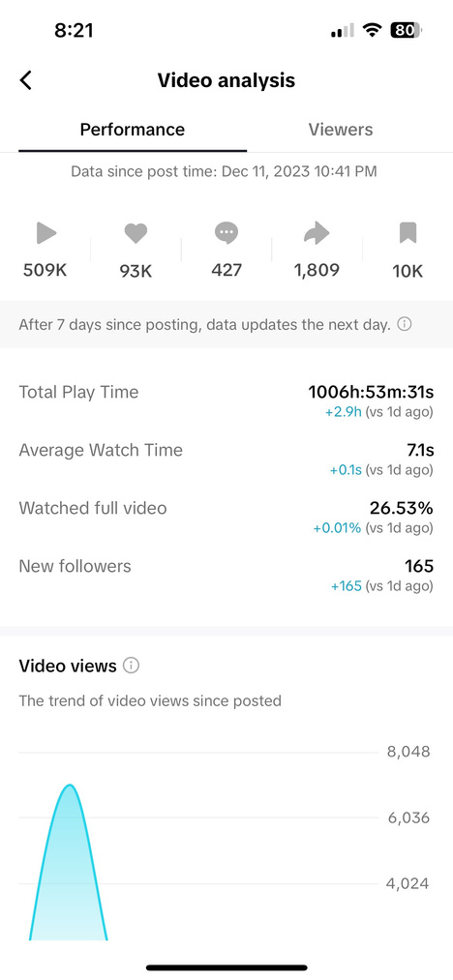The height and width of the screenshot is (980, 453).
Task: Switch to the Viewers tab
Action: tap(341, 130)
